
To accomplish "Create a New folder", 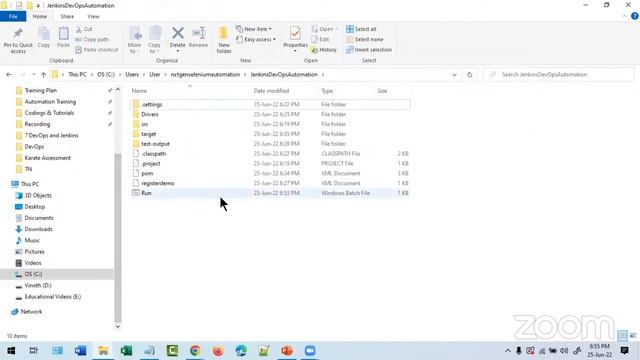I will pyautogui.click(x=224, y=40).
